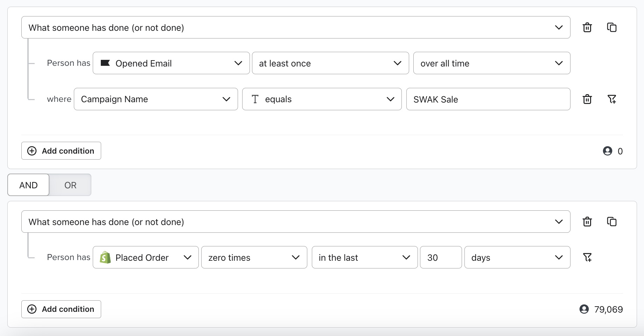The image size is (644, 336).
Task: Duplicate the Opened Email condition block
Action: coord(612,27)
